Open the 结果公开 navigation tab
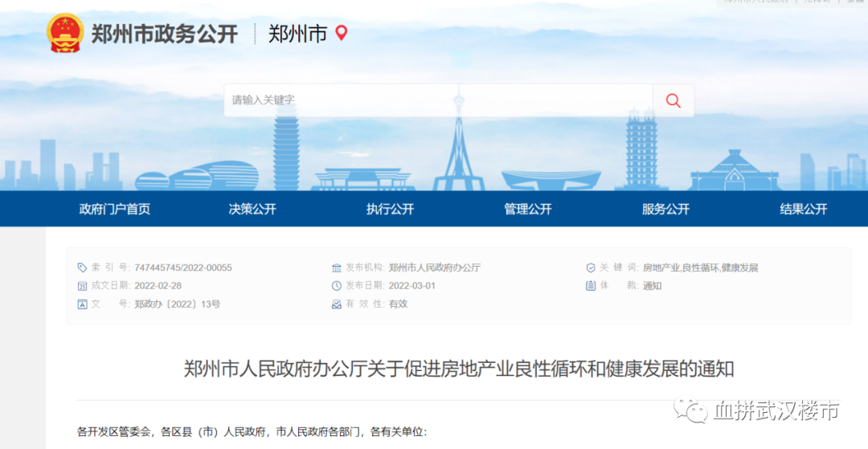 pyautogui.click(x=803, y=209)
